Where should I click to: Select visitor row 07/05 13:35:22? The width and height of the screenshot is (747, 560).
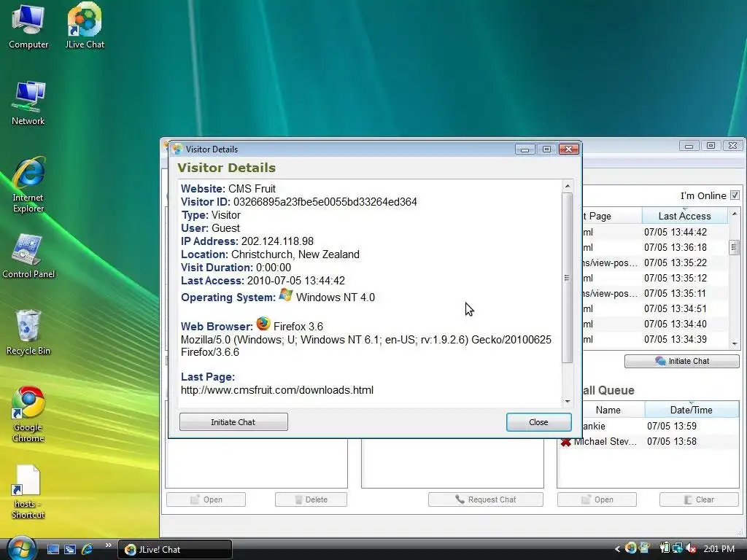pyautogui.click(x=657, y=262)
